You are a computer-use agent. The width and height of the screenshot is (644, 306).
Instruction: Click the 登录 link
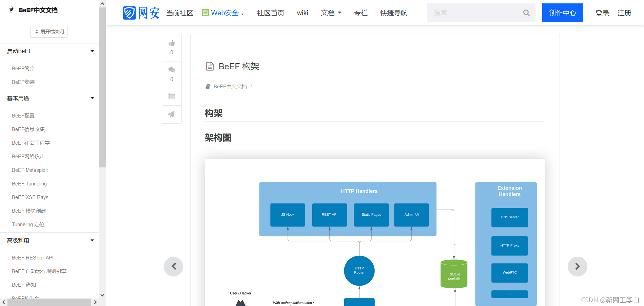pyautogui.click(x=602, y=13)
